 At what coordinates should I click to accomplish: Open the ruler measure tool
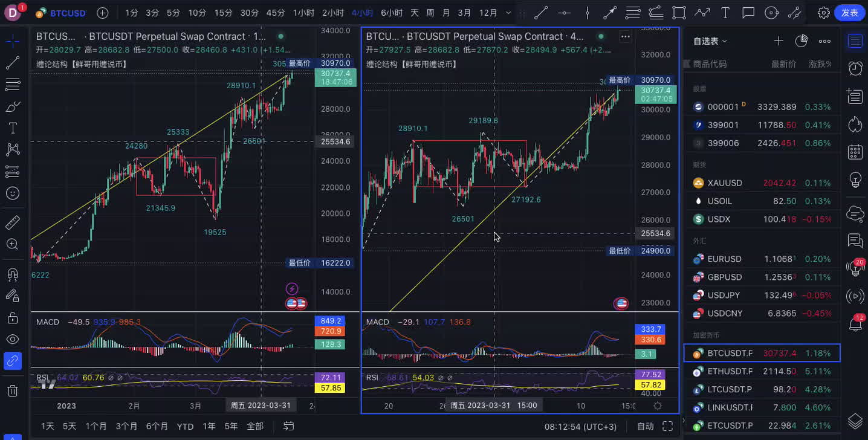point(12,223)
